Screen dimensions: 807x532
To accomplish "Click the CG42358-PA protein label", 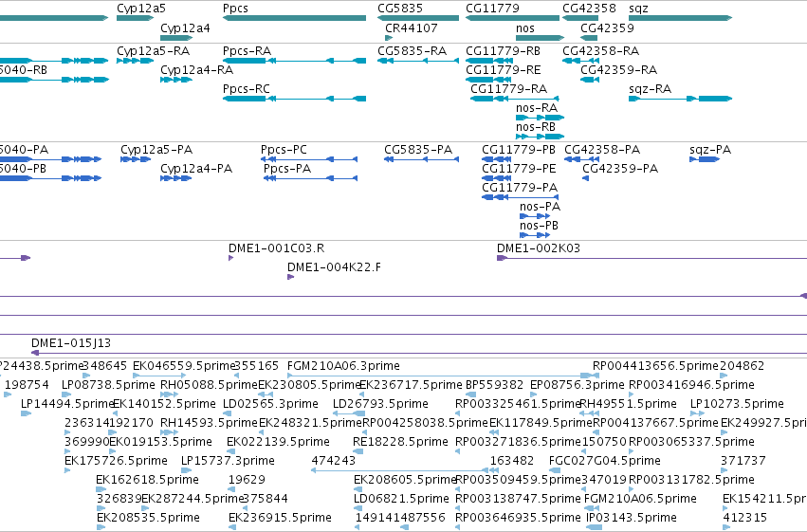I will click(602, 150).
